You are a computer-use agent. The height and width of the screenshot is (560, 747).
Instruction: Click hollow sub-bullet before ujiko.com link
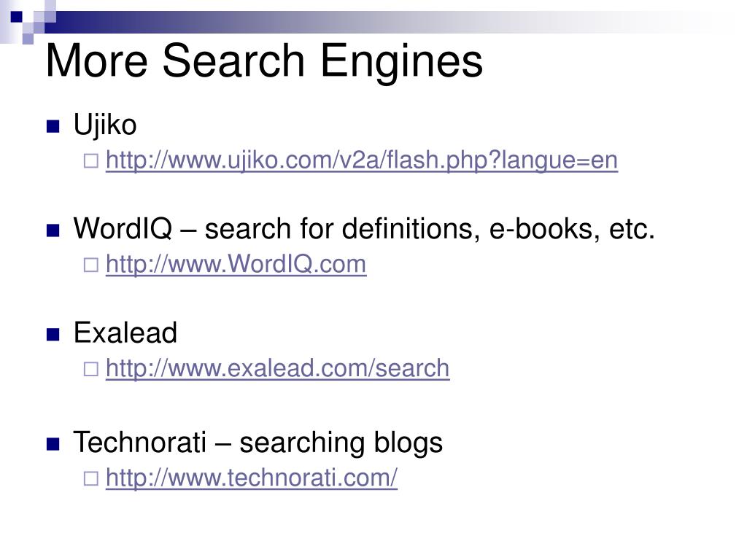click(91, 161)
